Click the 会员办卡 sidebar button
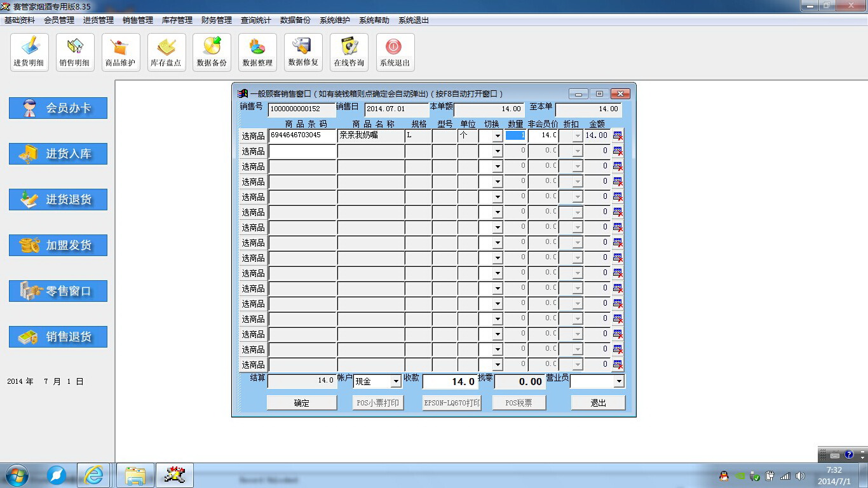Viewport: 868px width, 488px height. tap(58, 108)
